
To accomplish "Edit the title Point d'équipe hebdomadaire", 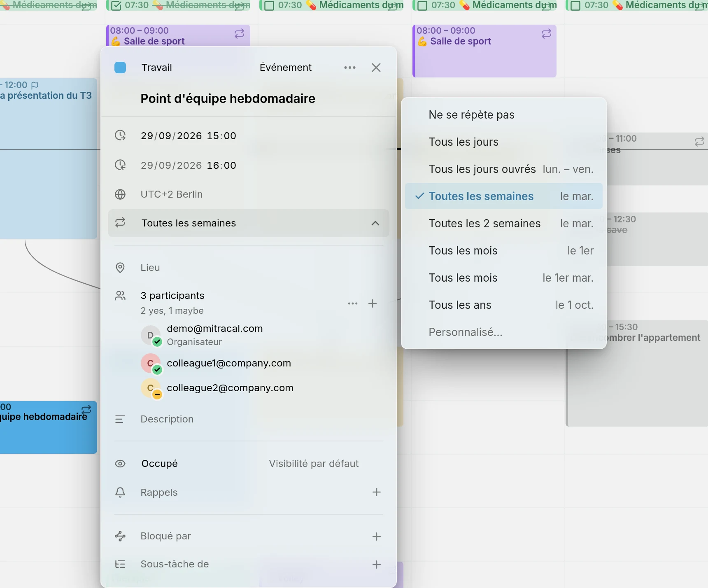I will click(228, 98).
